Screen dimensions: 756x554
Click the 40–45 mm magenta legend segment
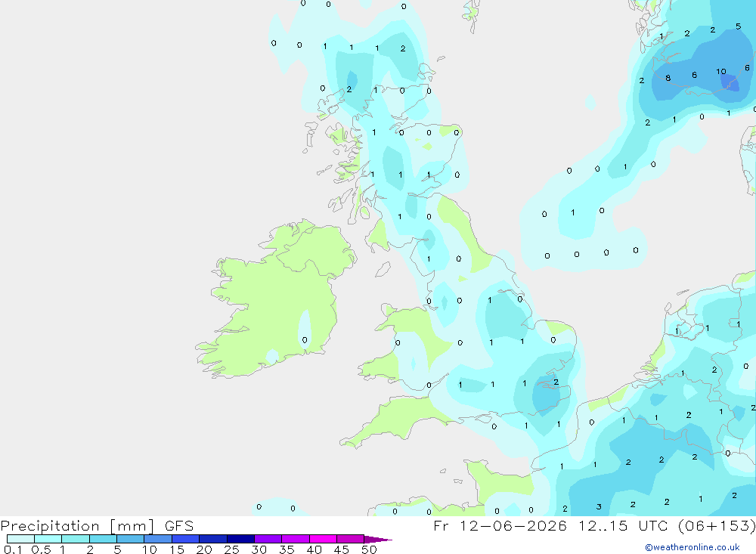pos(323,539)
